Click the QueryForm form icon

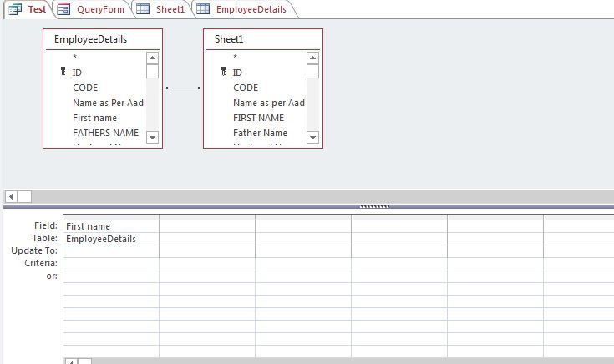tap(63, 9)
